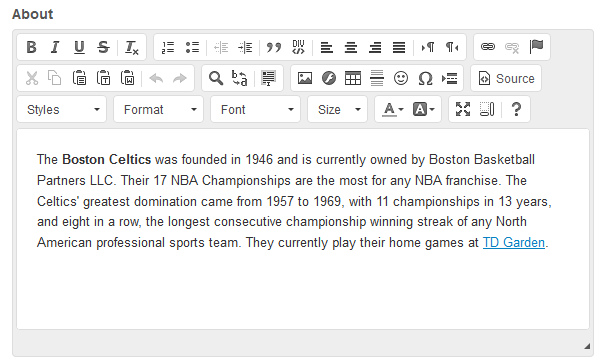Switch to Source view

coord(506,78)
